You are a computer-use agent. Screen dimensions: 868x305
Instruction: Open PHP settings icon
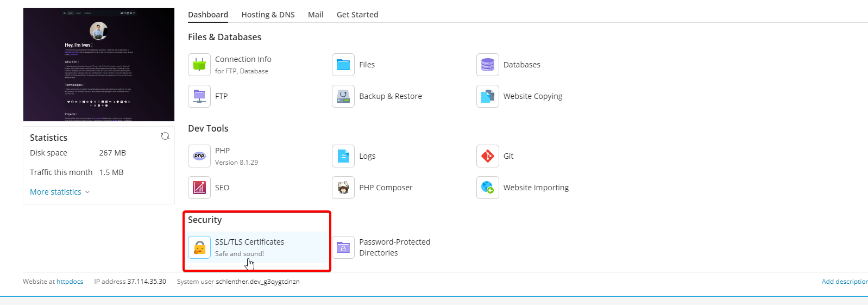tap(199, 156)
